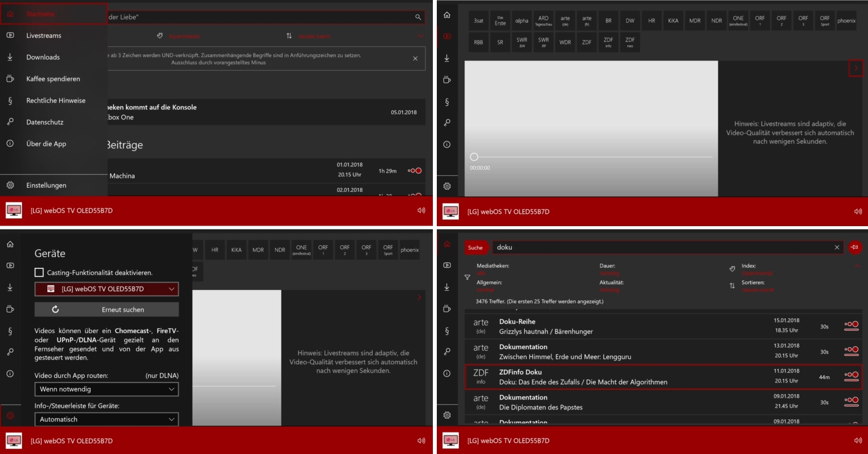The height and width of the screenshot is (454, 868).
Task: Select Kaffee spendieren in the expanded menu
Action: (54, 79)
